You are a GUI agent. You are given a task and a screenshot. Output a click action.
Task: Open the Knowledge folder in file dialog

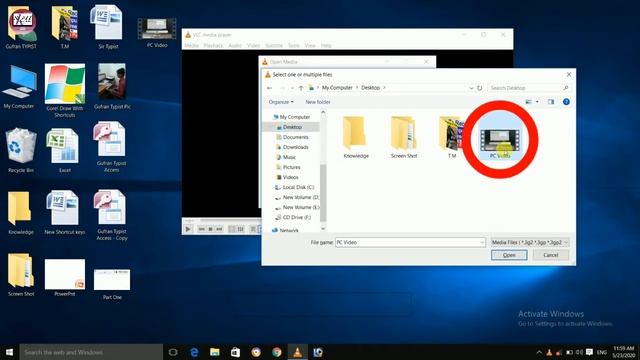356,137
